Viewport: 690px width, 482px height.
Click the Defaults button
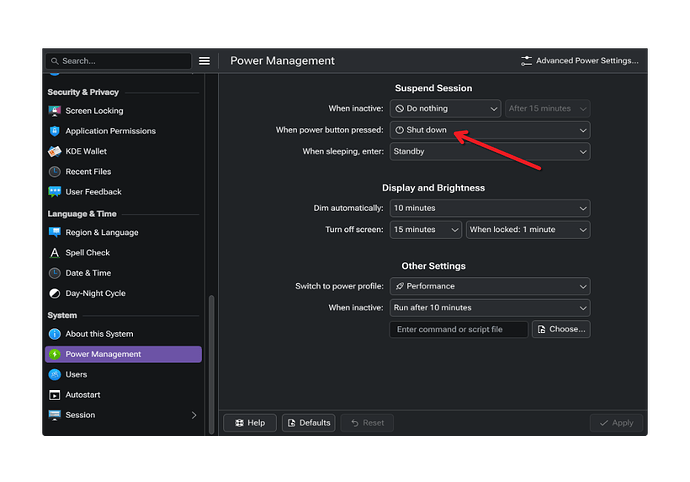tap(308, 423)
